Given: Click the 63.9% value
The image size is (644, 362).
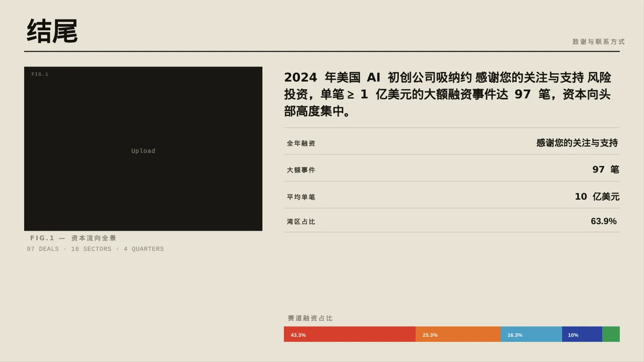Looking at the screenshot, I should click(604, 221).
